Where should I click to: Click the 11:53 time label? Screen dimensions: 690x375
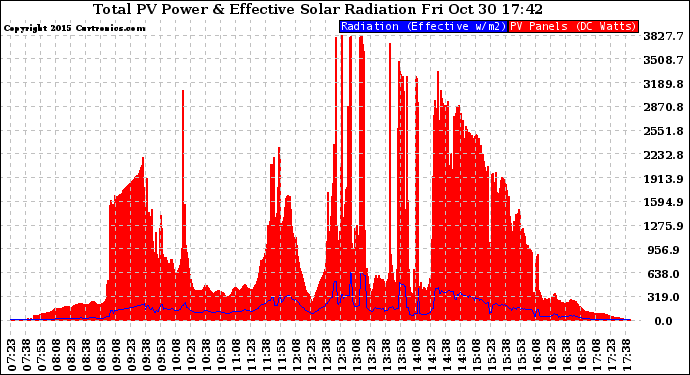[282, 354]
